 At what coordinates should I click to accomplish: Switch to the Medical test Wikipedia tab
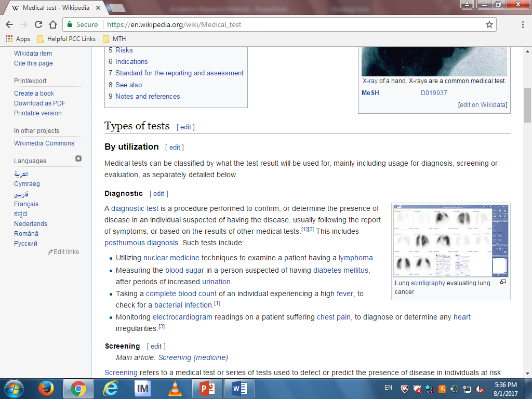57,8
